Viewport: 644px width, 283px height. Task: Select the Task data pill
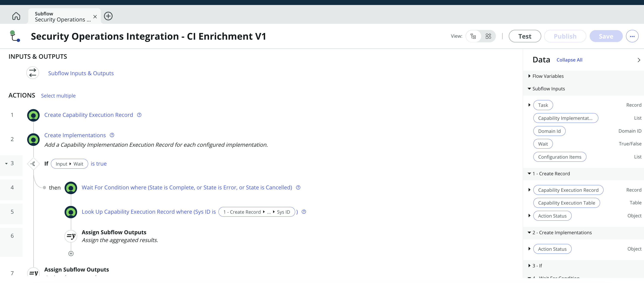[x=543, y=105]
